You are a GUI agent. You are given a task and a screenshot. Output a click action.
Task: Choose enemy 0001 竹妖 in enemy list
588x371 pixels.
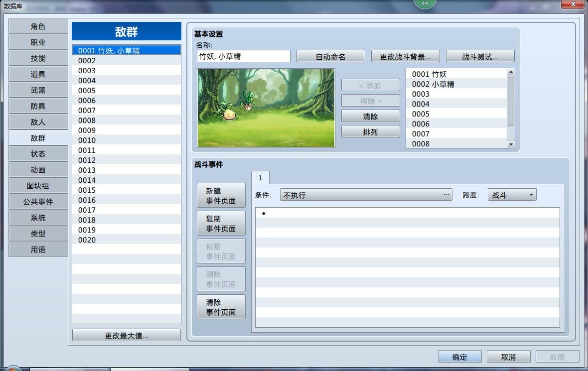click(456, 74)
